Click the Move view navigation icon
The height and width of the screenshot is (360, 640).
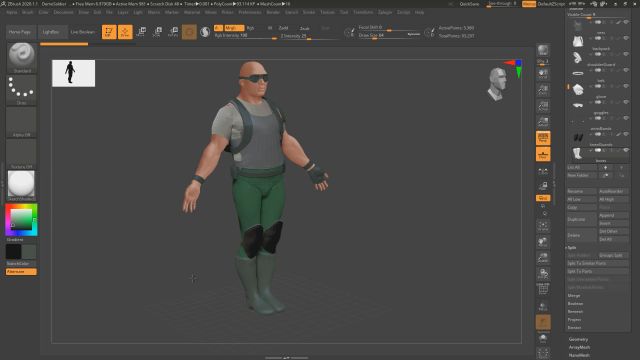543,242
